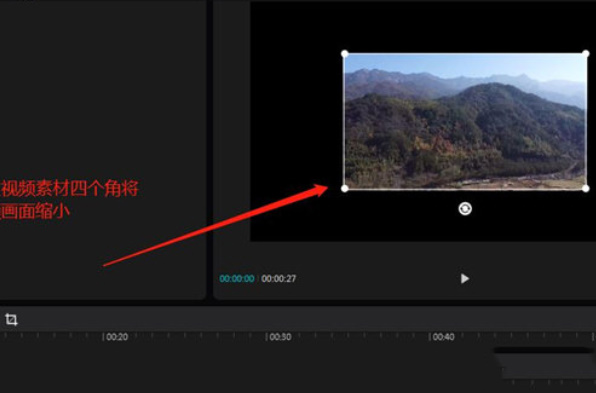The height and width of the screenshot is (393, 596).
Task: Click the current time 00:00:00
Action: [x=237, y=279]
